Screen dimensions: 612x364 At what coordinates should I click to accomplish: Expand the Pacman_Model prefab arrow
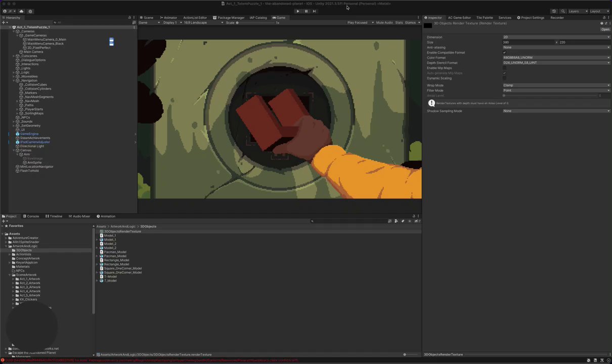pos(98,256)
